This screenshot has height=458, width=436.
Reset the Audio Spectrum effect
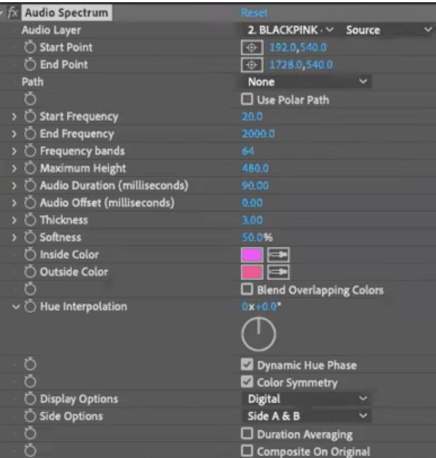(x=254, y=13)
